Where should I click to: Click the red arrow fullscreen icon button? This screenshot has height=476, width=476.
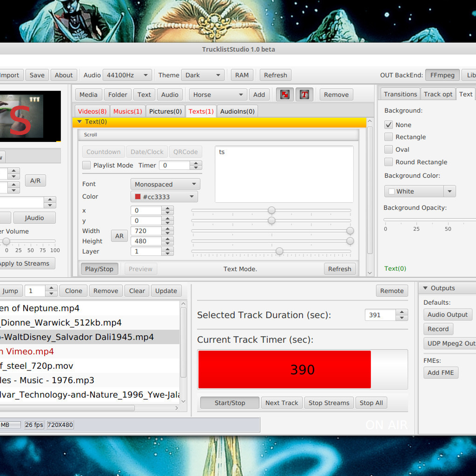[x=285, y=95]
